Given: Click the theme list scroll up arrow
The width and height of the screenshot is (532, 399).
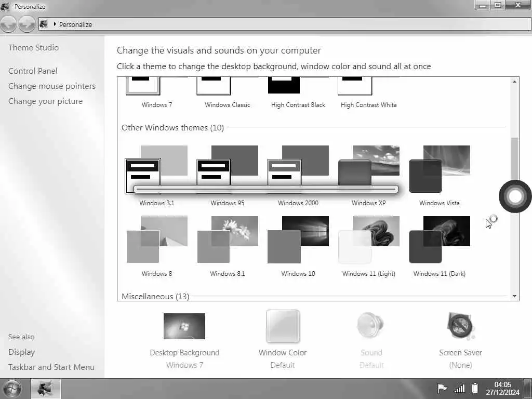Looking at the screenshot, I should click(x=514, y=82).
